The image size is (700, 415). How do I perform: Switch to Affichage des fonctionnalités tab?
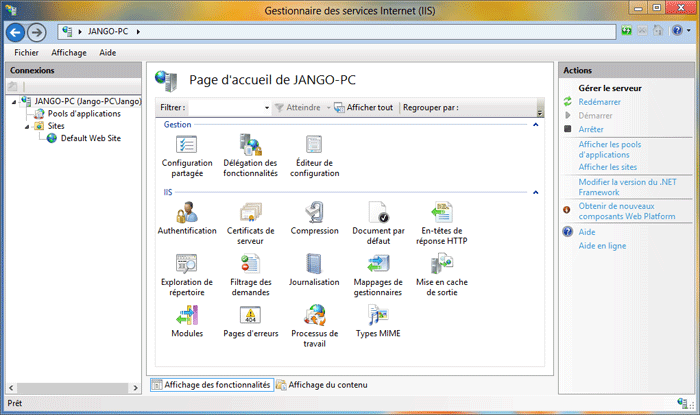pos(212,385)
